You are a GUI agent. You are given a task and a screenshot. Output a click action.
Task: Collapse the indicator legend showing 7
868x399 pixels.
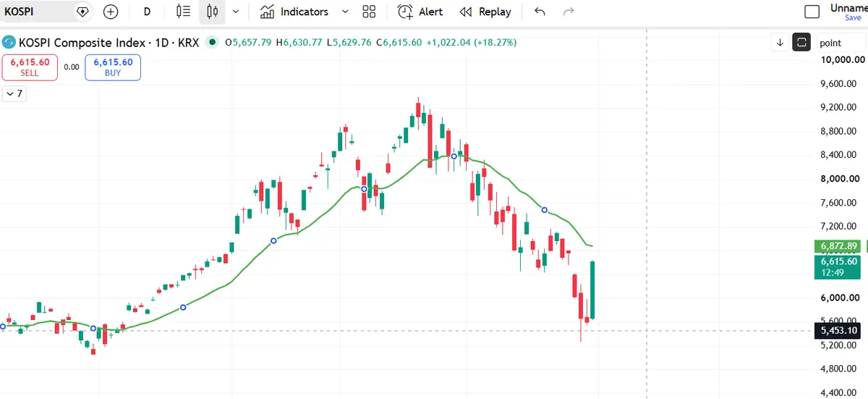tap(14, 93)
